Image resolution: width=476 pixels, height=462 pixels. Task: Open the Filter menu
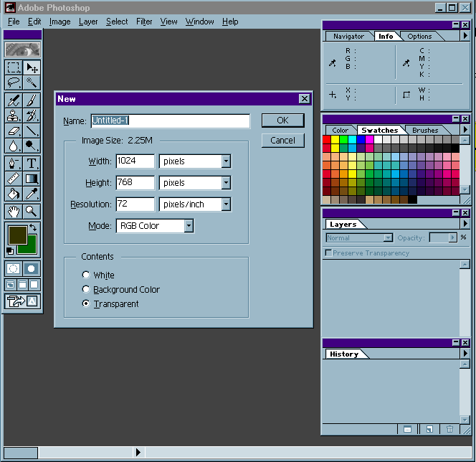click(x=144, y=22)
